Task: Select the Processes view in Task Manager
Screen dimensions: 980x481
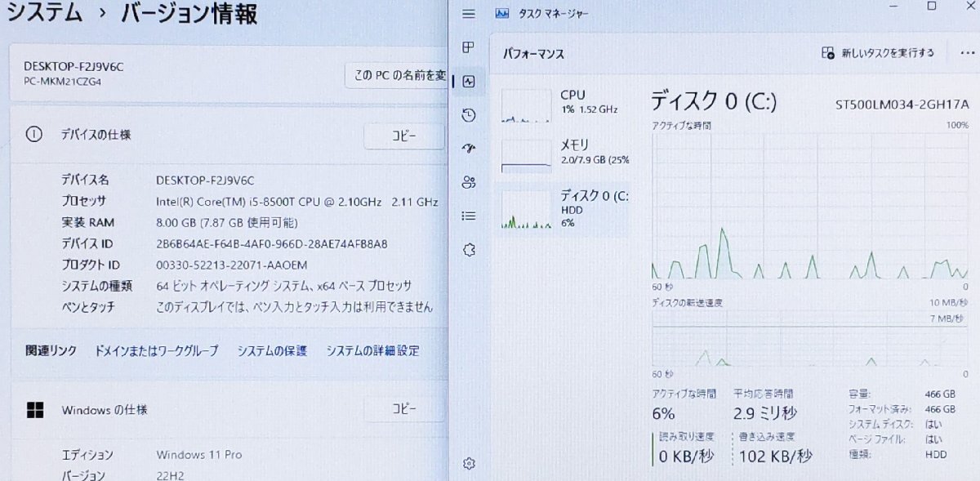Action: pos(468,47)
